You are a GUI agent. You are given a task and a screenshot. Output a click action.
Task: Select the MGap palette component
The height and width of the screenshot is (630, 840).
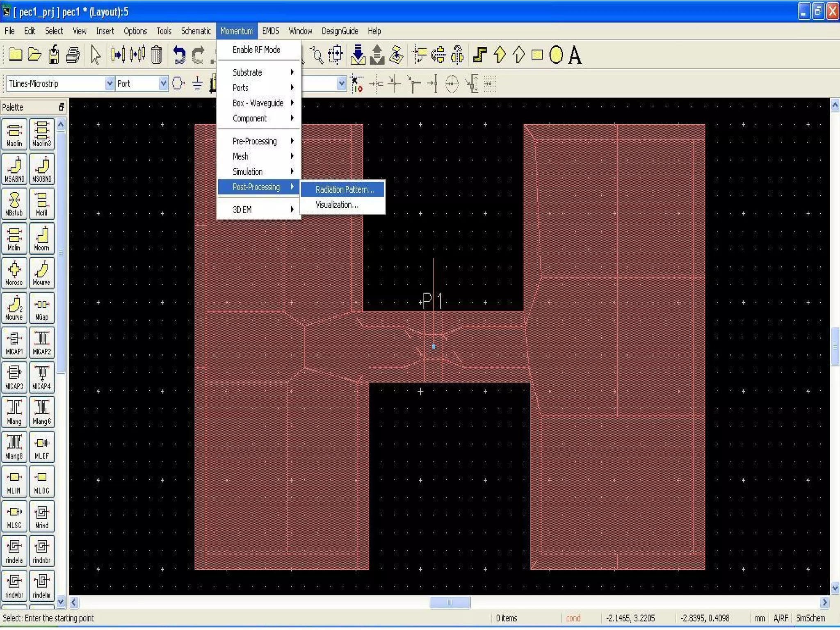(41, 308)
